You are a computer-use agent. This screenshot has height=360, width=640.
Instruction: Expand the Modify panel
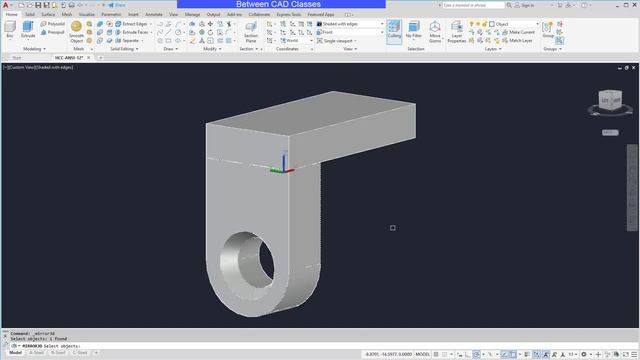[x=212, y=49]
